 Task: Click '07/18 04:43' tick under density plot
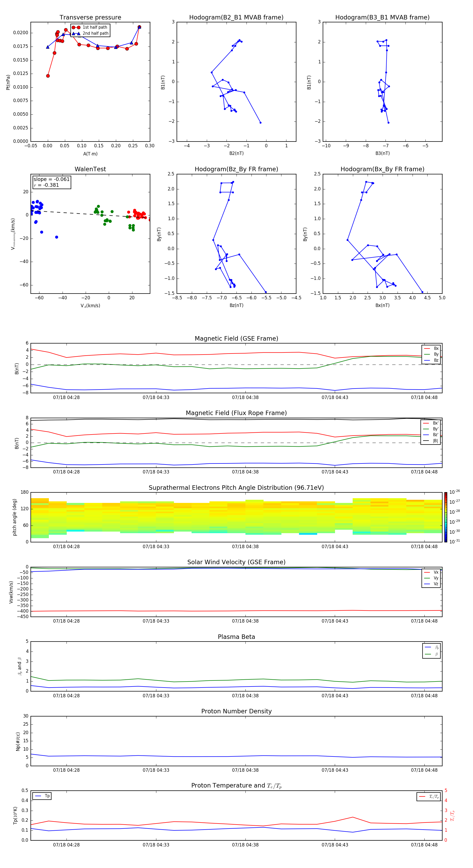click(335, 770)
